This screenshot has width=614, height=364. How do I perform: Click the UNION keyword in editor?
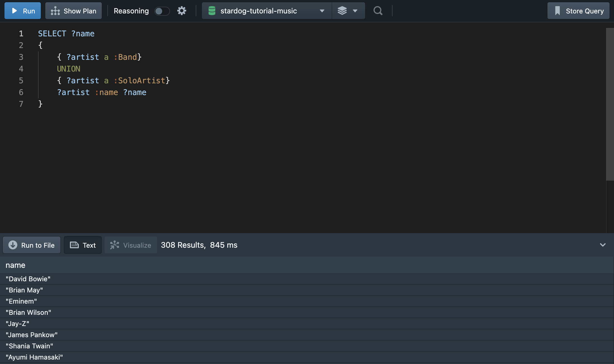tap(69, 69)
